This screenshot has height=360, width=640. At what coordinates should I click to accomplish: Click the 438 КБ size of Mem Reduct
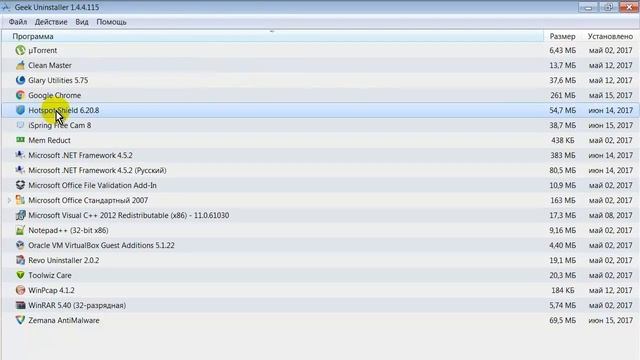(x=562, y=140)
